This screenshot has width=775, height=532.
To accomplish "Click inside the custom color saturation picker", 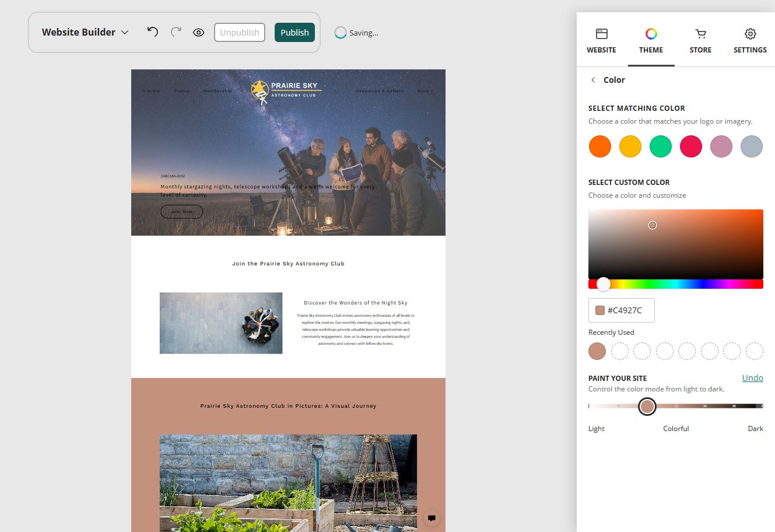I will click(676, 244).
